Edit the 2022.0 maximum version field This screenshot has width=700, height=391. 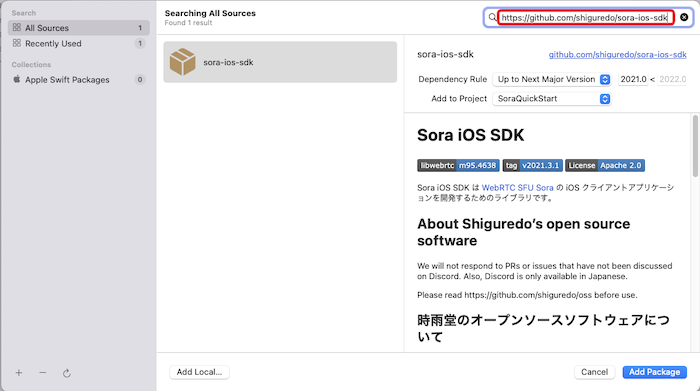coord(672,79)
